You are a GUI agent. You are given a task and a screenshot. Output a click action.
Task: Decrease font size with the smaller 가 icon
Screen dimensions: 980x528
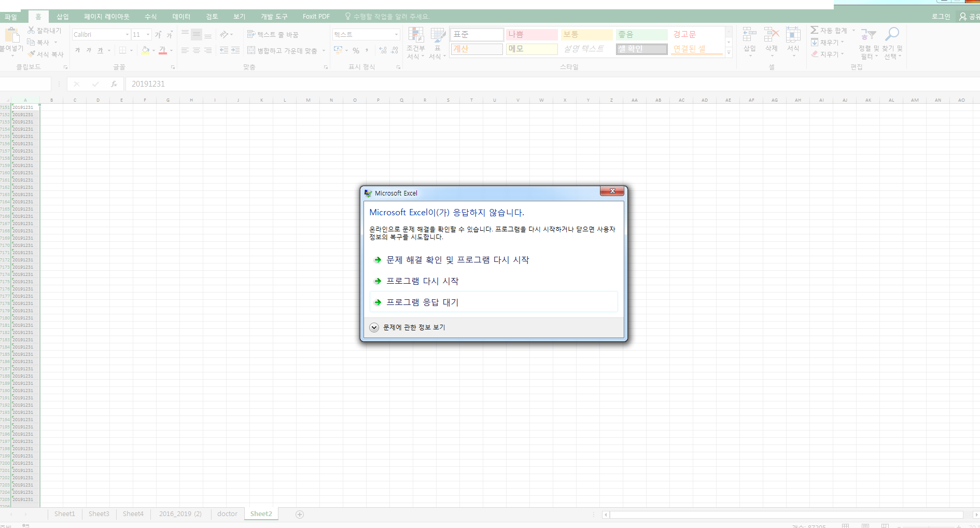tap(170, 35)
